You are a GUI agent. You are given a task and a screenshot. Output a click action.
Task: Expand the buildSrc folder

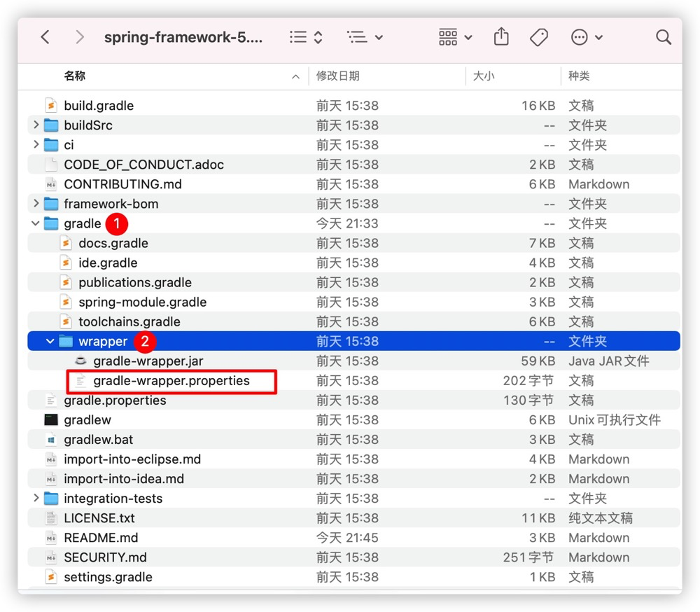(36, 125)
